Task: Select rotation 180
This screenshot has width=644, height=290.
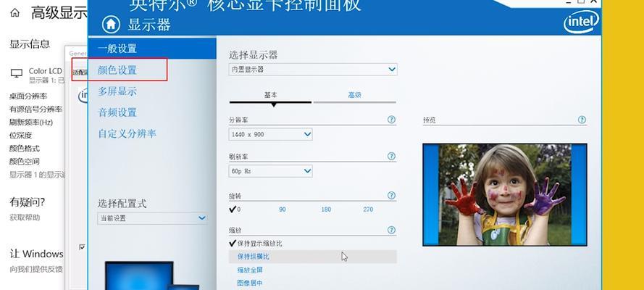Action: [x=326, y=210]
